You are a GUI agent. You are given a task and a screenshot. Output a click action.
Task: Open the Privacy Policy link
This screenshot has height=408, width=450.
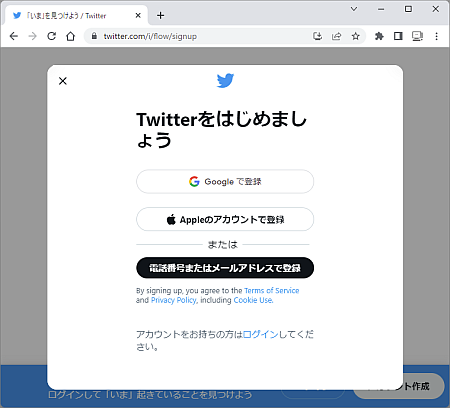click(x=174, y=300)
